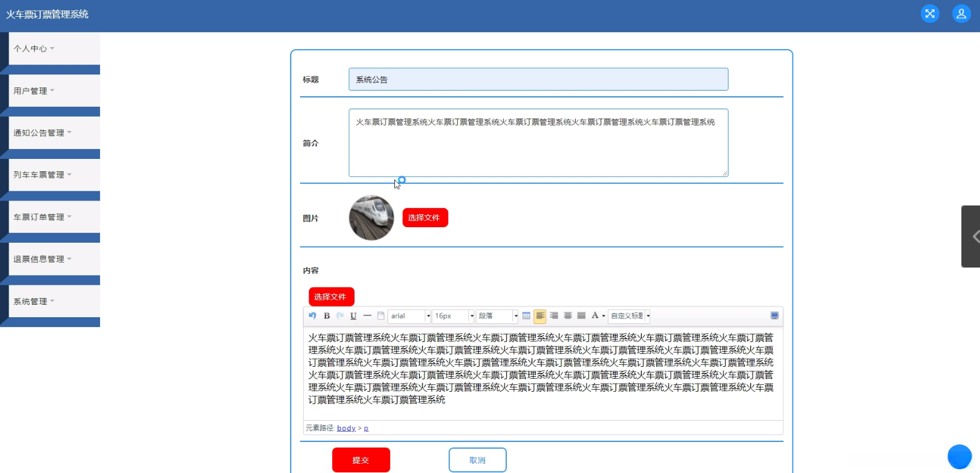Viewport: 980px width, 473px height.
Task: Insert a horizontal rule in the editor
Action: coord(368,316)
